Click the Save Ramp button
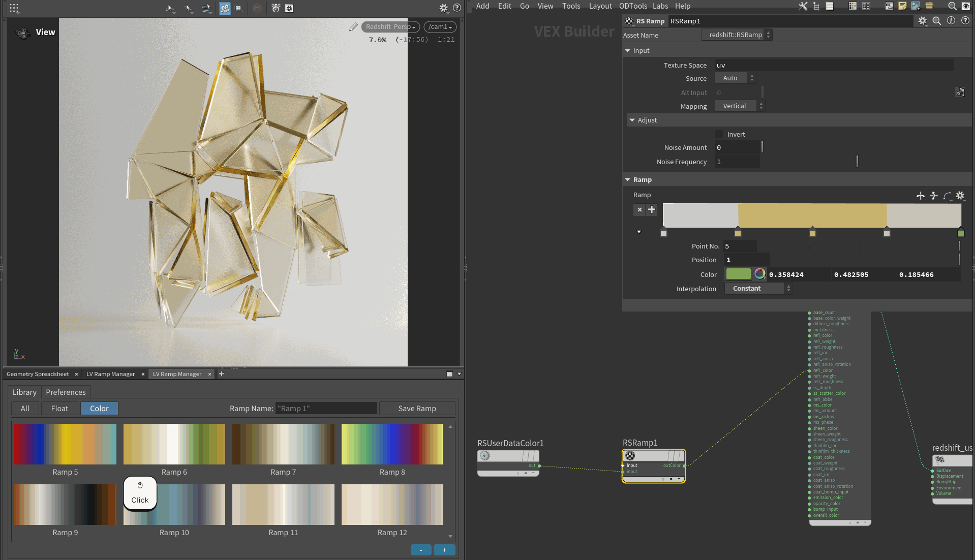The image size is (975, 560). pyautogui.click(x=417, y=409)
